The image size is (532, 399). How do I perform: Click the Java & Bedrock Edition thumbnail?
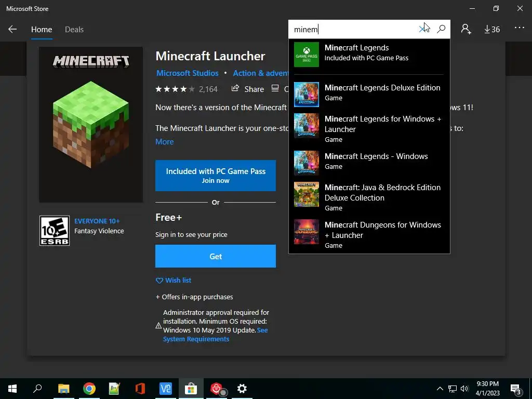pos(307,194)
